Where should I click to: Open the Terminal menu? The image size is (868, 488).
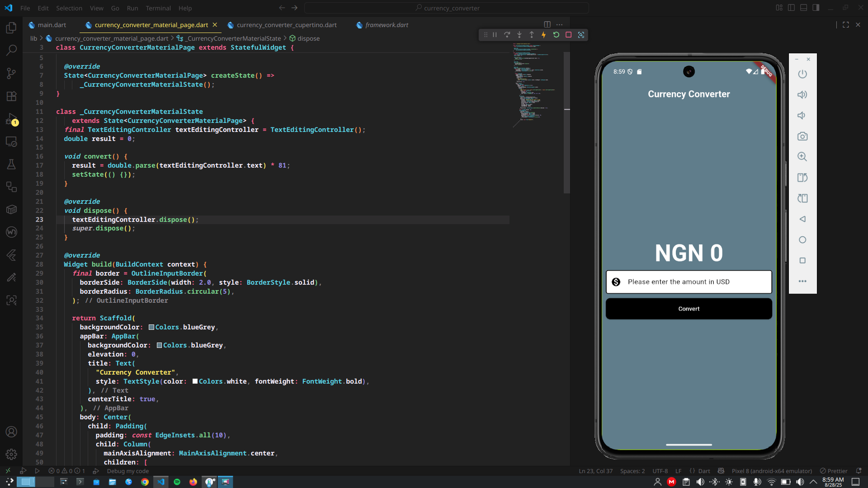[x=158, y=8]
